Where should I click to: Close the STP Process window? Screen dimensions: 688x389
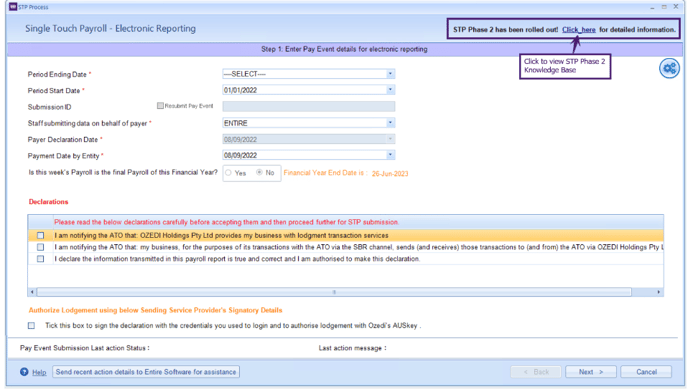click(676, 7)
